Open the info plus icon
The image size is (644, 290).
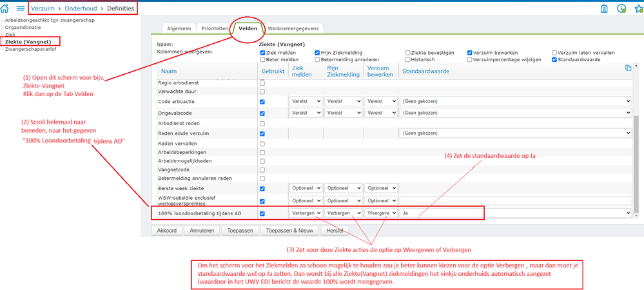pyautogui.click(x=622, y=8)
